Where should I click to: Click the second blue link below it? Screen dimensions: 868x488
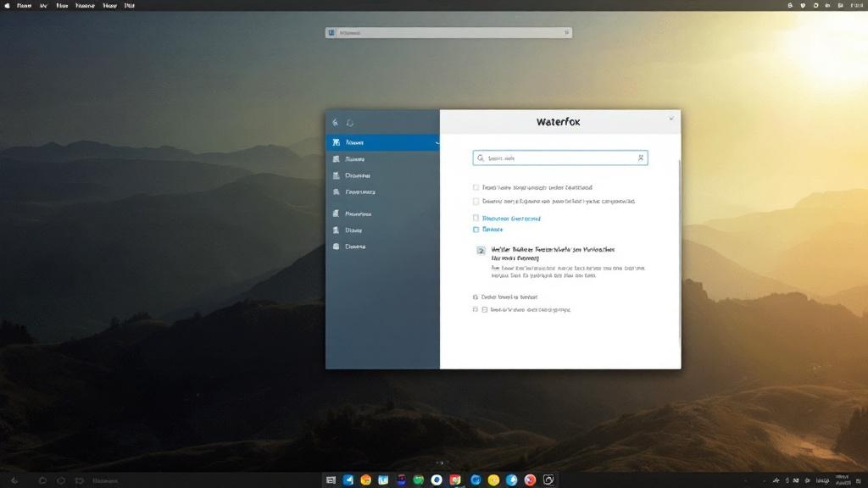(x=492, y=230)
